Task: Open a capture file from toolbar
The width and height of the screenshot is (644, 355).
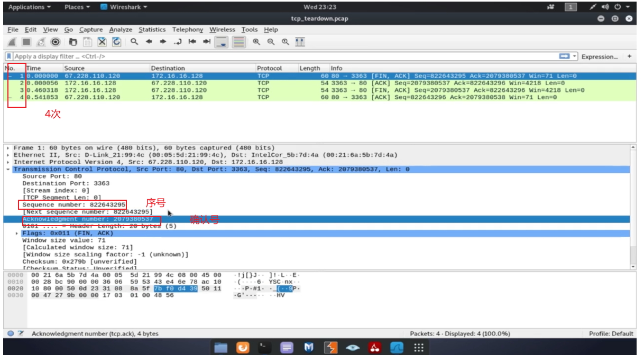Action: pyautogui.click(x=73, y=42)
